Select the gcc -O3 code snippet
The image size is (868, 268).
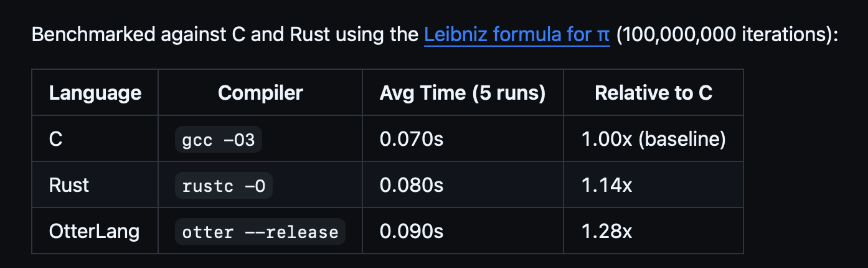[x=219, y=140]
